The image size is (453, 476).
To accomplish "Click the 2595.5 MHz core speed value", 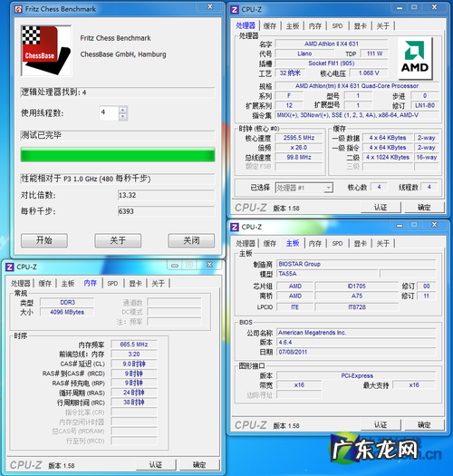I will pos(299,138).
